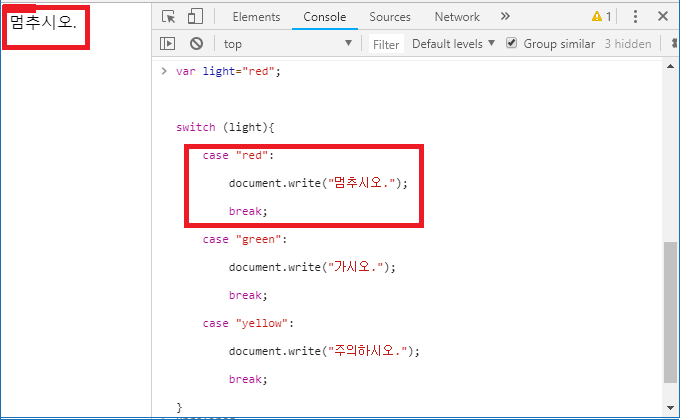
Task: Toggle the device toolbar icon
Action: 195,16
